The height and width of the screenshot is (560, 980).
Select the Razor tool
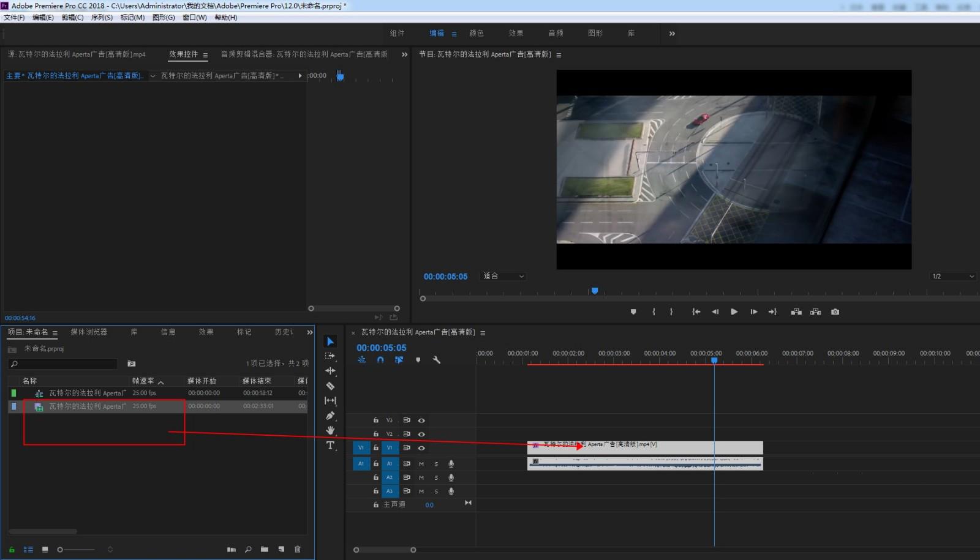pos(330,386)
